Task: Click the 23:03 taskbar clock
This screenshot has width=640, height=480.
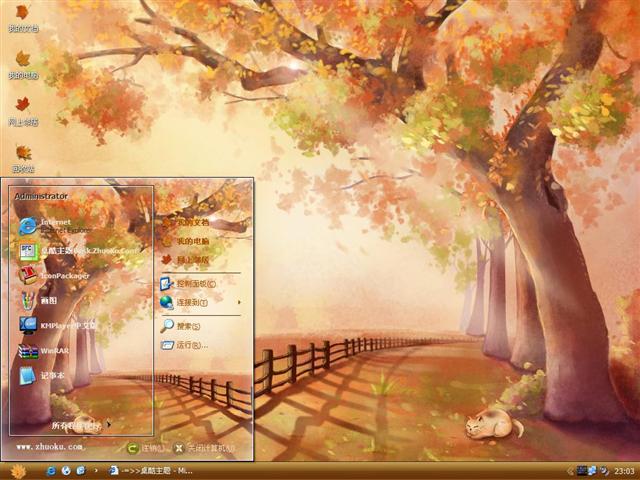Action: (x=624, y=471)
